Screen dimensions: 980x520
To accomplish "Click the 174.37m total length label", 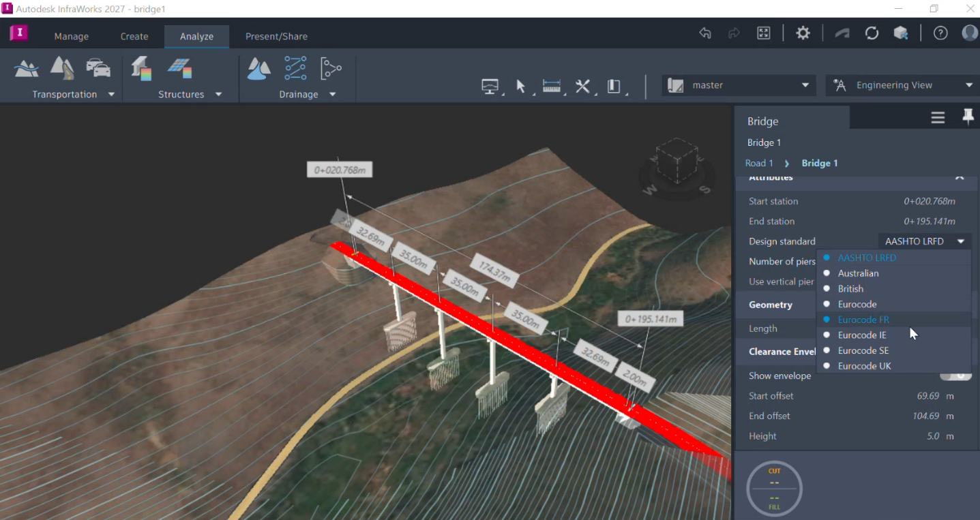I will [494, 270].
